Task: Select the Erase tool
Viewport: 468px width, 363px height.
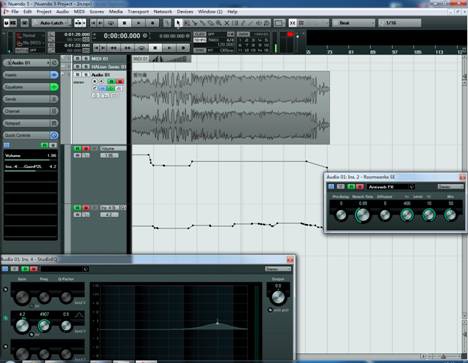Action: [x=211, y=23]
